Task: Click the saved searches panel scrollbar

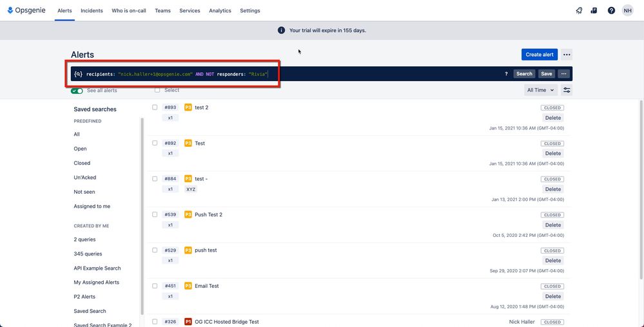Action: 142,216
